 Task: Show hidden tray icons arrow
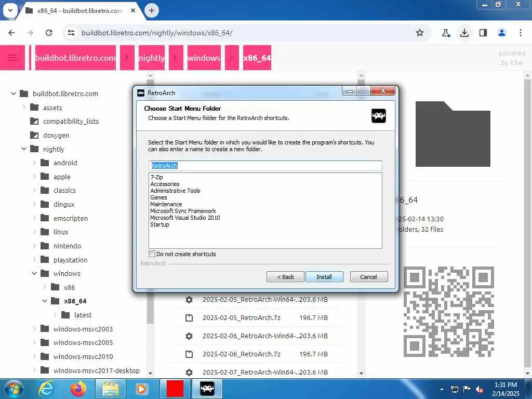tap(442, 389)
